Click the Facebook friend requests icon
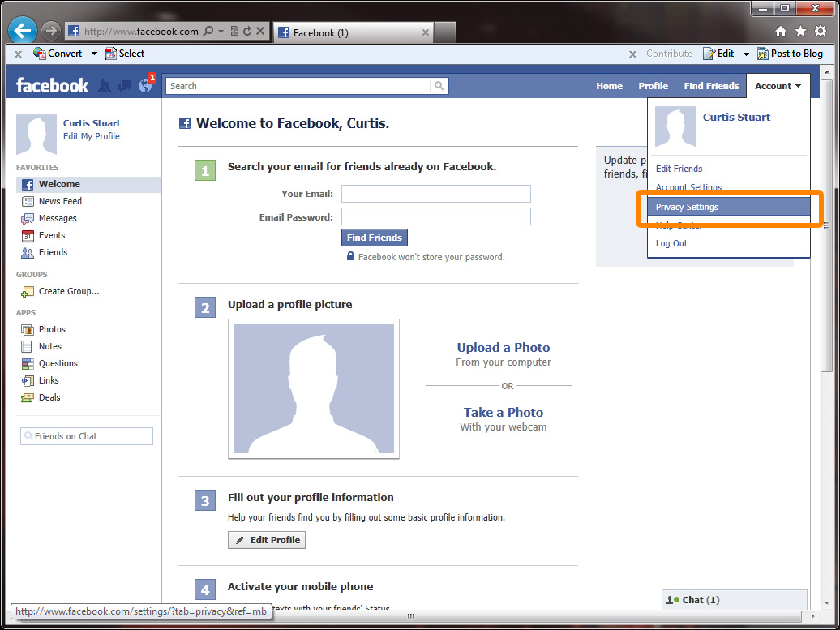The image size is (840, 630). (x=105, y=86)
